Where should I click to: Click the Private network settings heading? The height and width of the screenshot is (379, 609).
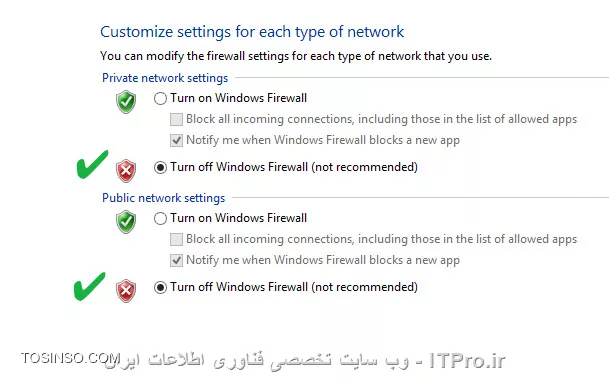[165, 78]
